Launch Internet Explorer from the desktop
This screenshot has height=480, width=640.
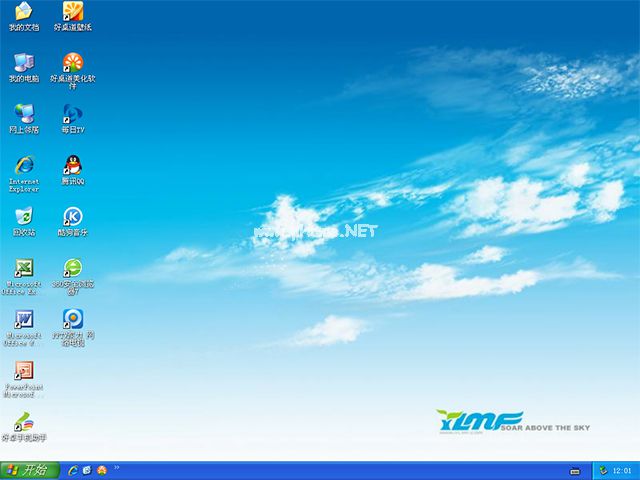pyautogui.click(x=23, y=166)
